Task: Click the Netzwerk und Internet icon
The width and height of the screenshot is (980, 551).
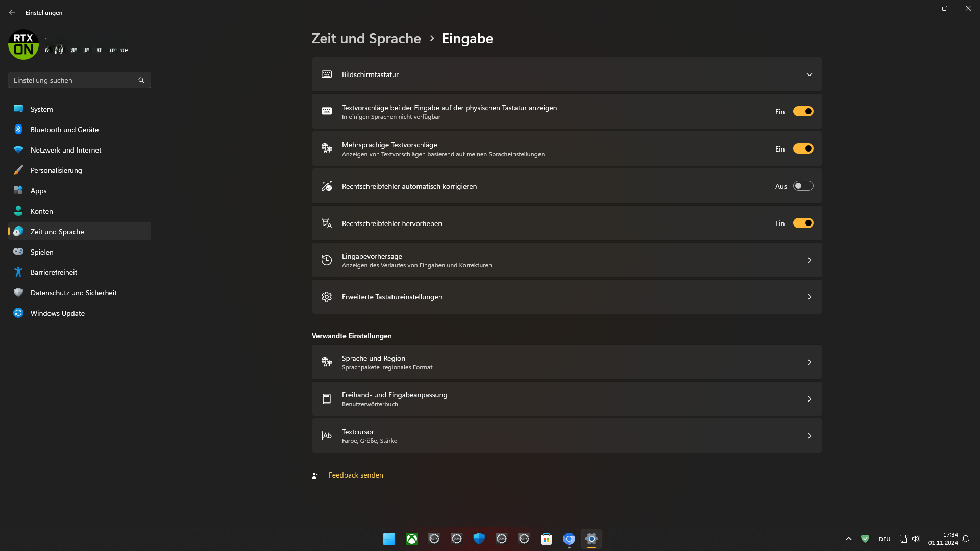Action: [x=19, y=149]
